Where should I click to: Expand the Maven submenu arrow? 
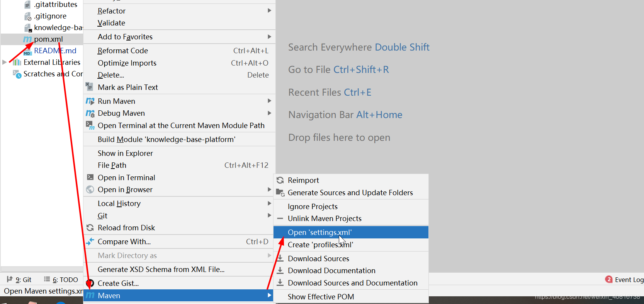[269, 296]
